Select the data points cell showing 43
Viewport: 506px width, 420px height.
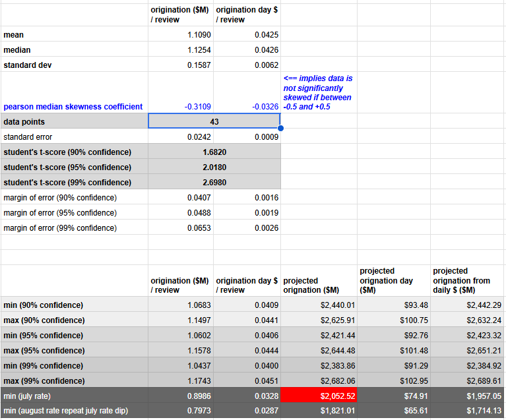tap(214, 121)
